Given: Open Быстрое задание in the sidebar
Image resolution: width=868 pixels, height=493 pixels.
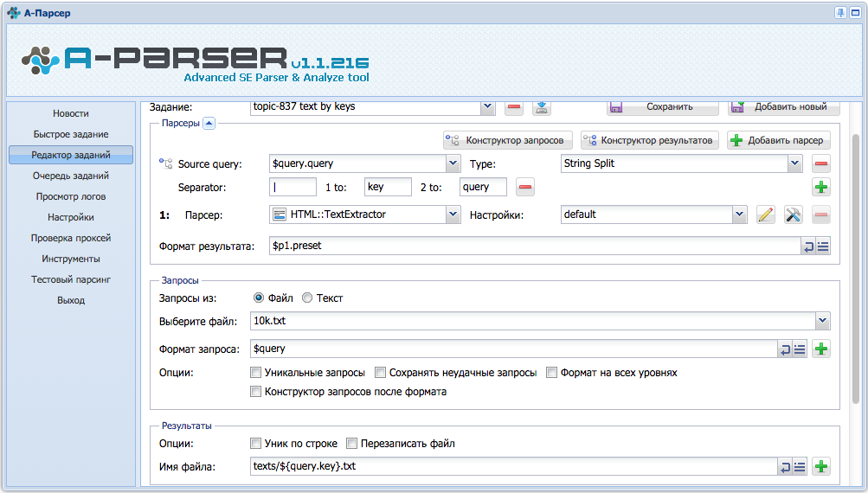Looking at the screenshot, I should click(x=71, y=134).
